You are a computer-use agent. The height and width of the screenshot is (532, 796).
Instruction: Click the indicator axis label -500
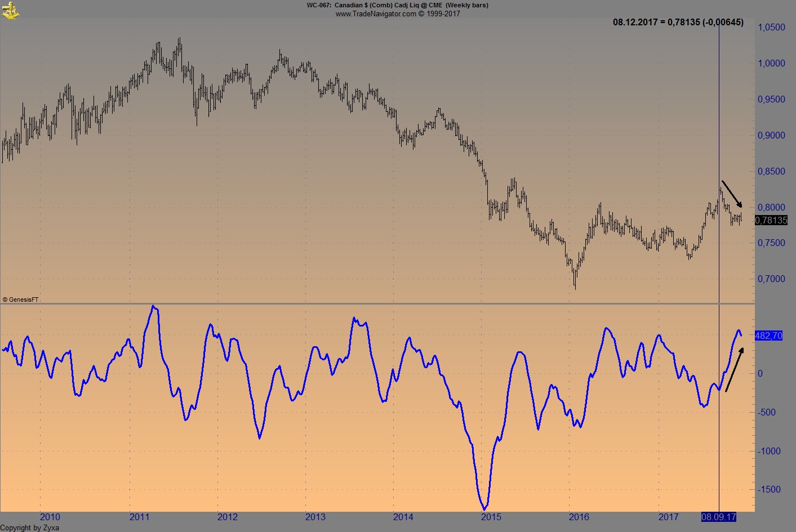767,413
